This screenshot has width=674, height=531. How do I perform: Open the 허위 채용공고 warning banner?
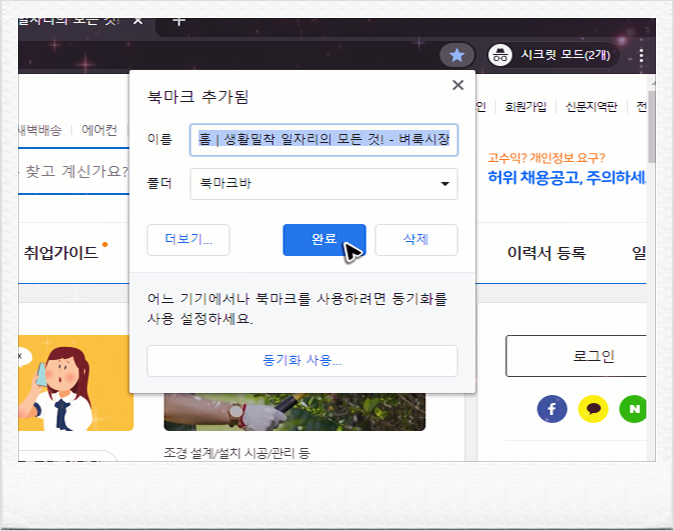[567, 170]
